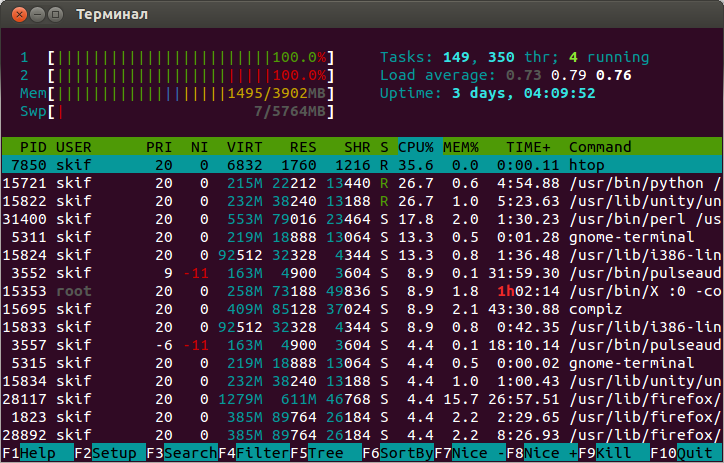
Task: Select the htop process row 7850
Action: point(362,165)
